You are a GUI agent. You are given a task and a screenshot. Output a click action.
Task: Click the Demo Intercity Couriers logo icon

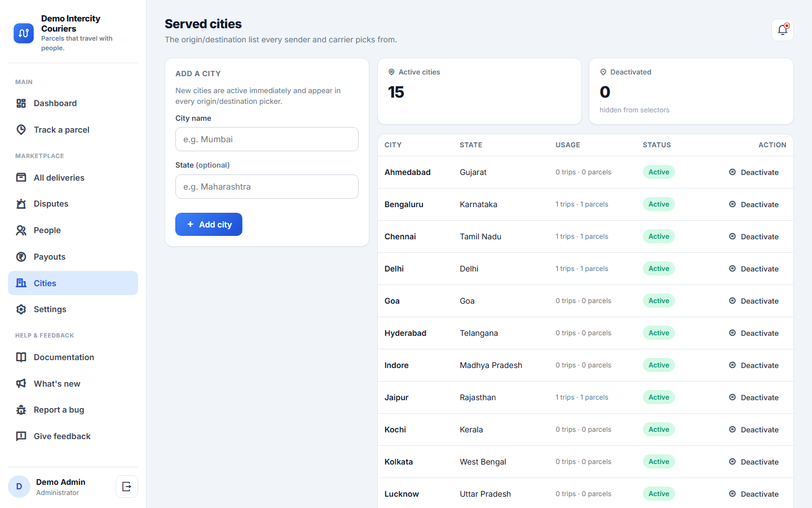[x=24, y=33]
